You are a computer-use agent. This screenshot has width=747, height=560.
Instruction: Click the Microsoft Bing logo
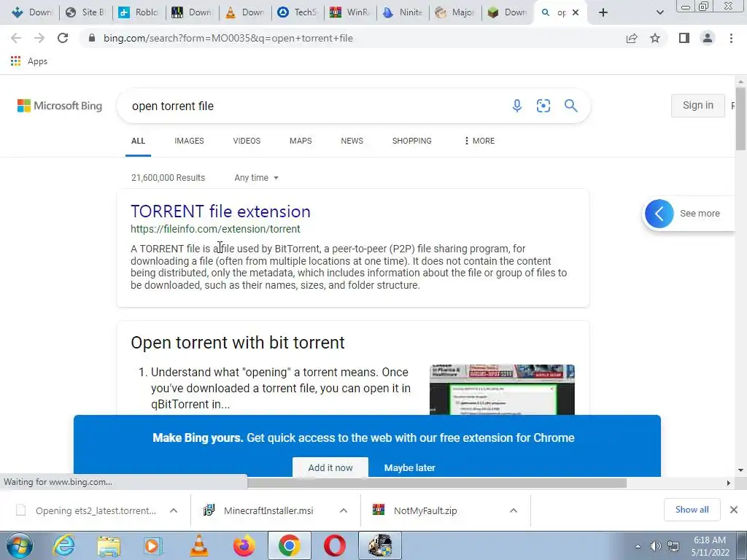tap(60, 106)
